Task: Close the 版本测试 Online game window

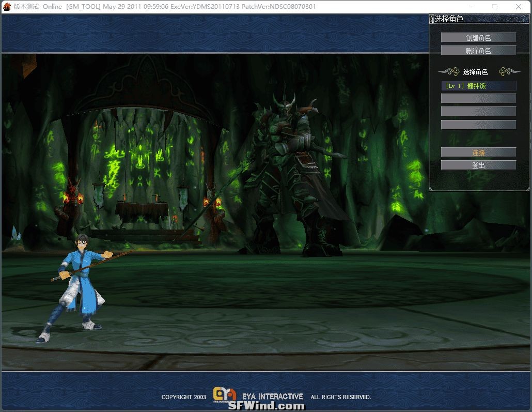Action: coord(519,6)
